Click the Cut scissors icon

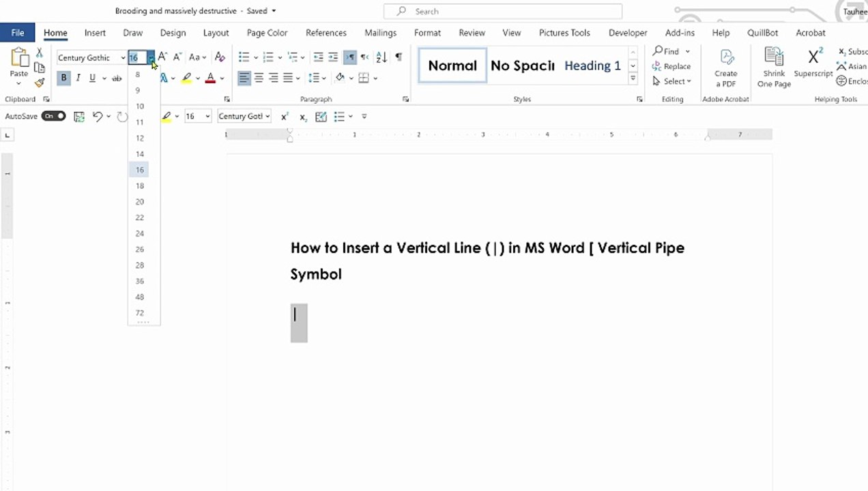(x=40, y=53)
